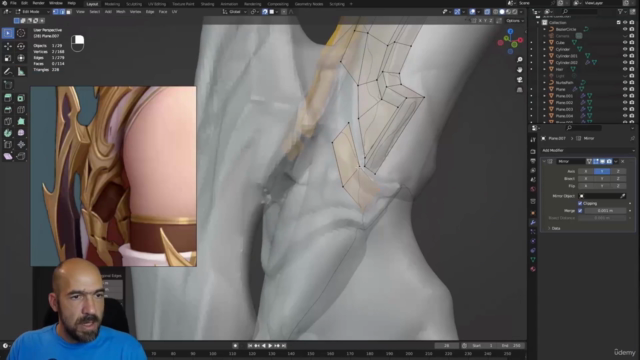640x360 pixels.
Task: Open the viewport Options dropdown
Action: (515, 20)
